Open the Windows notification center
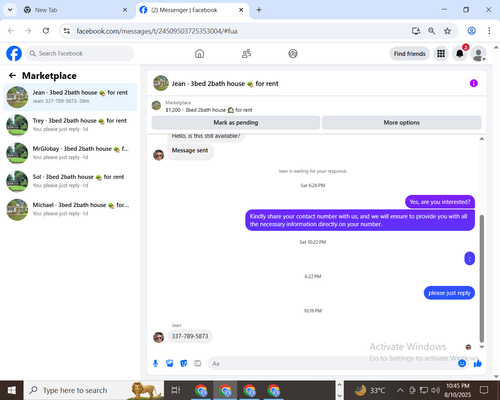The image size is (500, 400). [x=484, y=390]
